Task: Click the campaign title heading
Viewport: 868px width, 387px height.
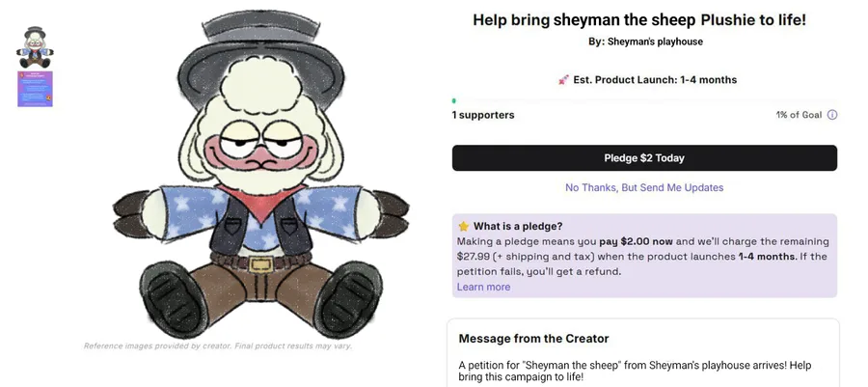Action: [639, 20]
